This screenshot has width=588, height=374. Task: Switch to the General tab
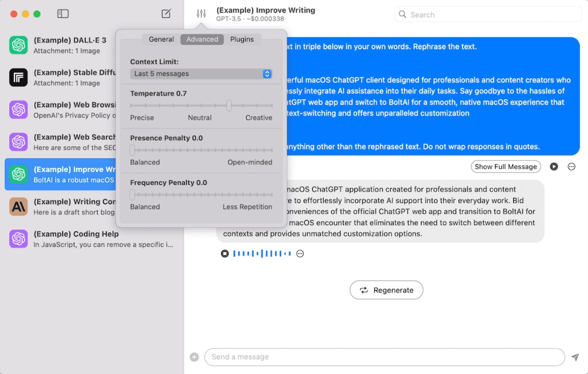(x=161, y=39)
